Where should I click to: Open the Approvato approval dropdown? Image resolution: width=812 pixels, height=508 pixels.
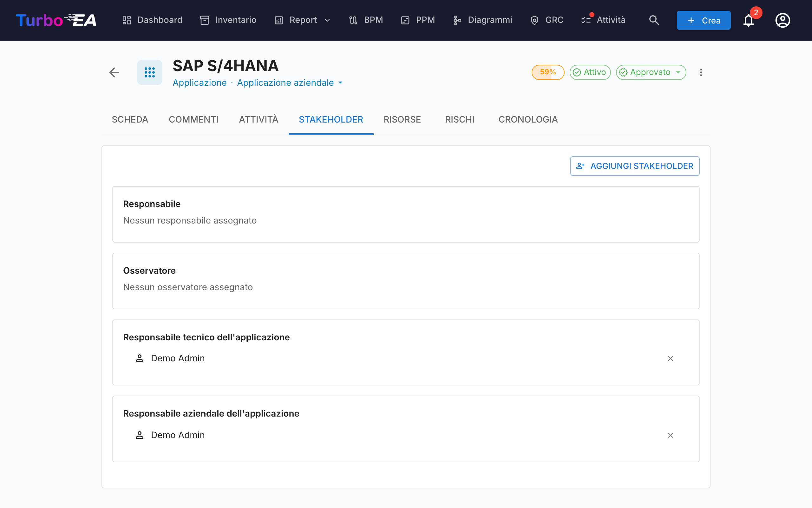click(x=651, y=72)
